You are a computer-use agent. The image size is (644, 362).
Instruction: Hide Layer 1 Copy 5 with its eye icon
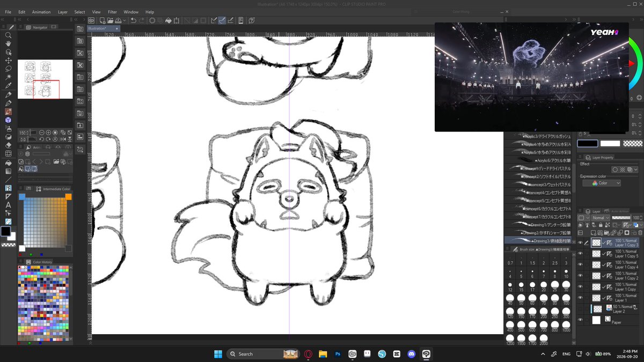tap(580, 254)
